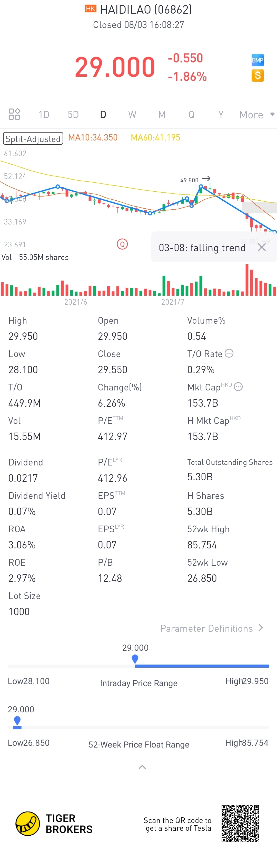Screen dimensions: 277x868
Task: Open Parameter Definitions link
Action: [211, 628]
